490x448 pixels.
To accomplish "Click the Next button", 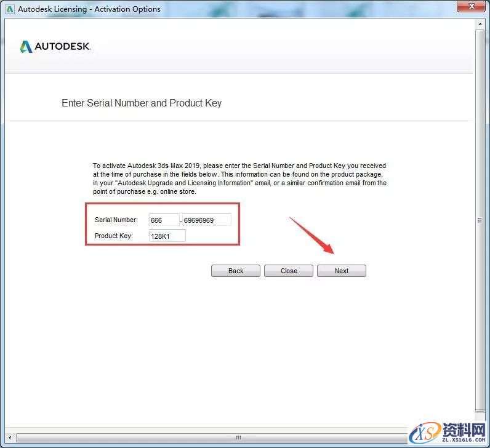I will coord(341,271).
